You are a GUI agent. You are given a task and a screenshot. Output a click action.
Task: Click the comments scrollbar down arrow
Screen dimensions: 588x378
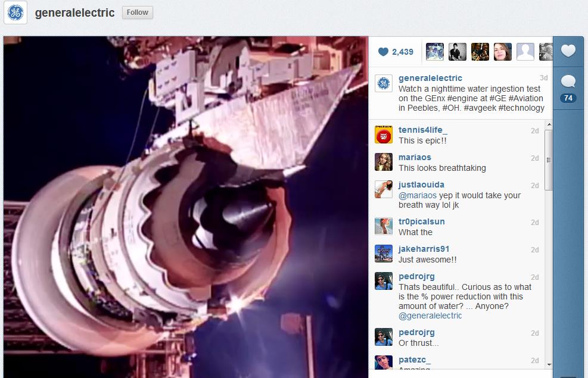pos(549,364)
